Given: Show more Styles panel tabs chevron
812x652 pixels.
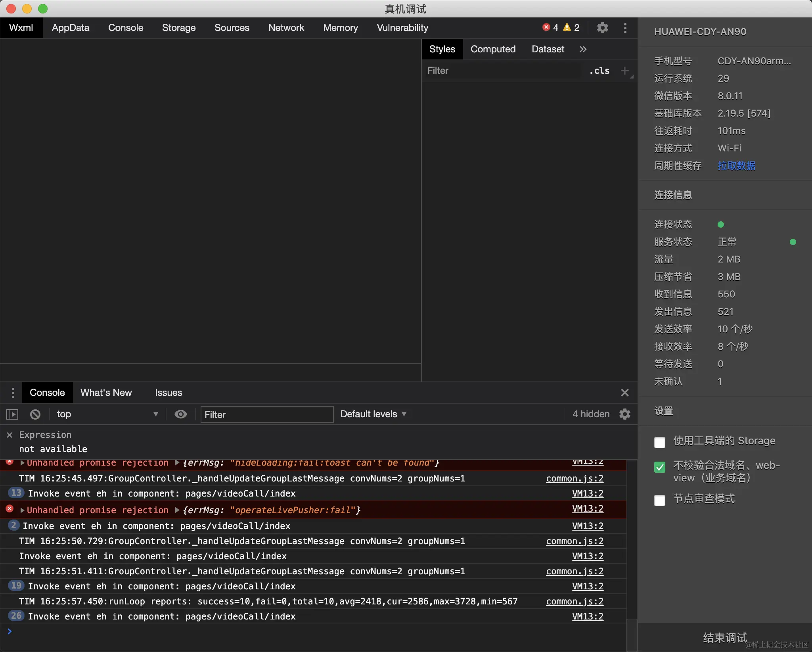Looking at the screenshot, I should coord(583,49).
